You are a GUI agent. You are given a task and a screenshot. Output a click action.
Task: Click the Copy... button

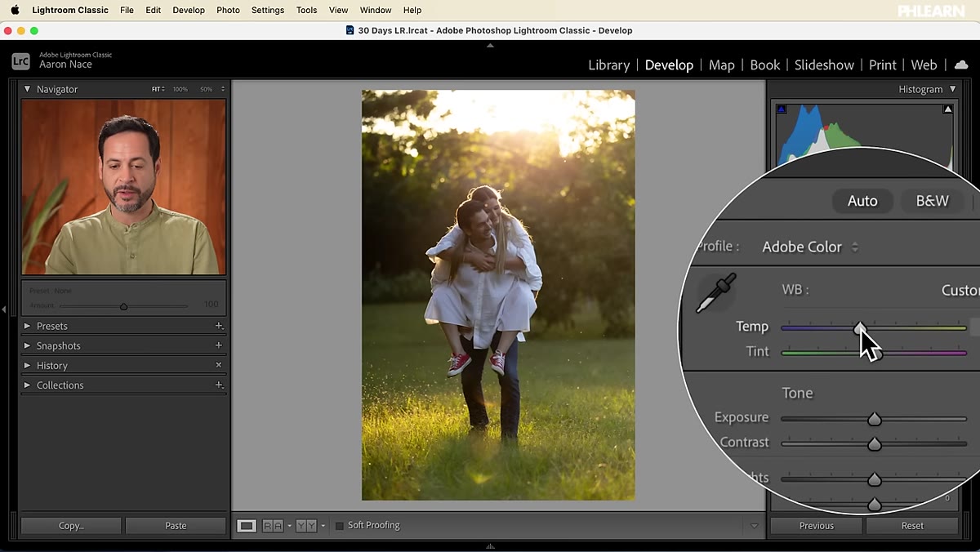71,526
